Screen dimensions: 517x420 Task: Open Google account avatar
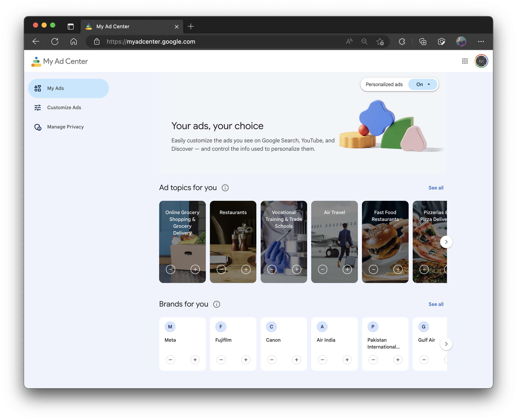(481, 61)
